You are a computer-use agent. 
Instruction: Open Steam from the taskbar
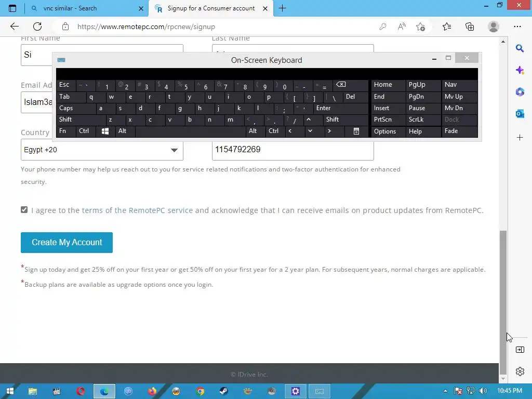point(223,391)
